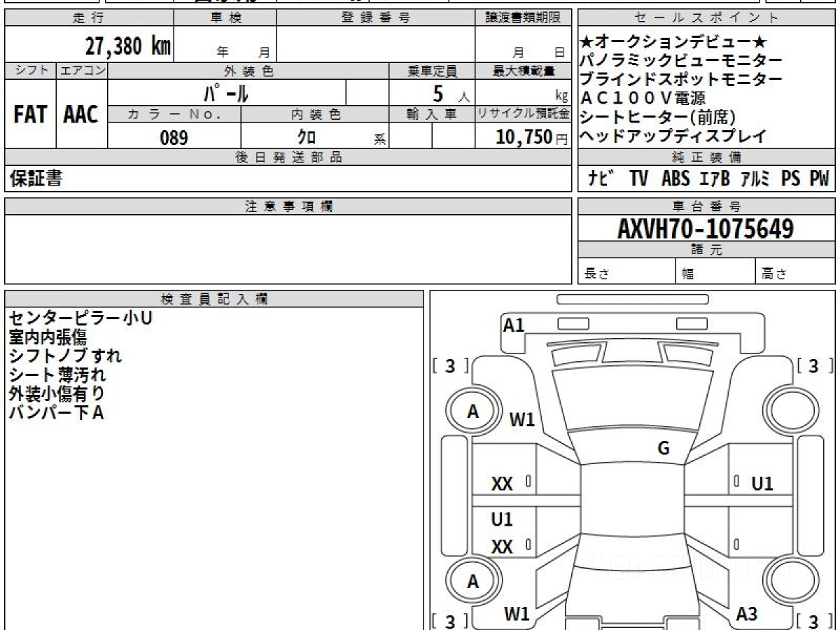Click the 諸元 header
The height and width of the screenshot is (630, 840).
coord(706,249)
